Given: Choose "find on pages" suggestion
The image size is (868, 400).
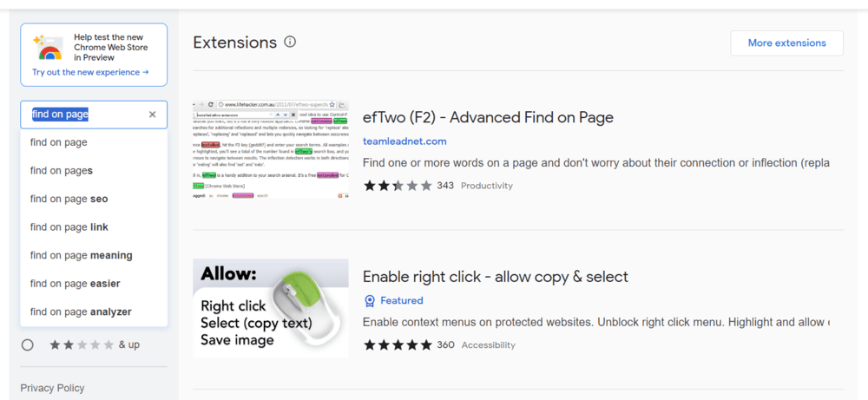Looking at the screenshot, I should pos(62,171).
